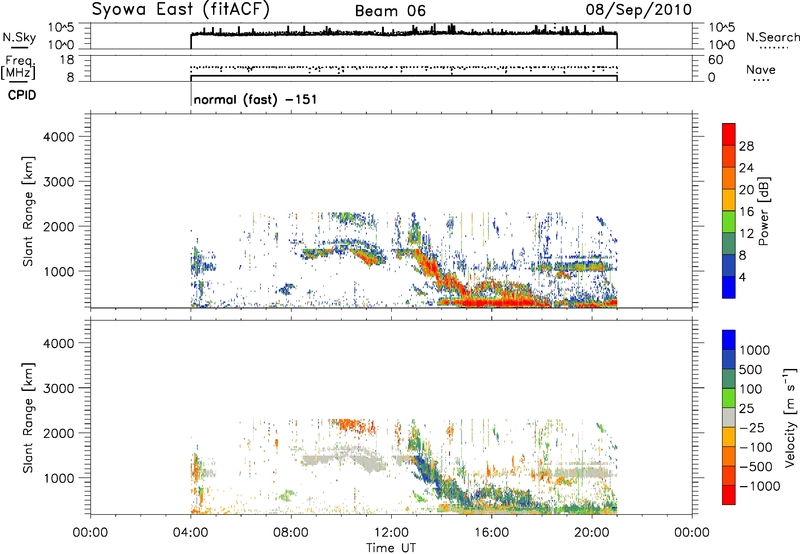Select the 'Freq. [MHz]' label
The image size is (800, 554).
(19, 67)
